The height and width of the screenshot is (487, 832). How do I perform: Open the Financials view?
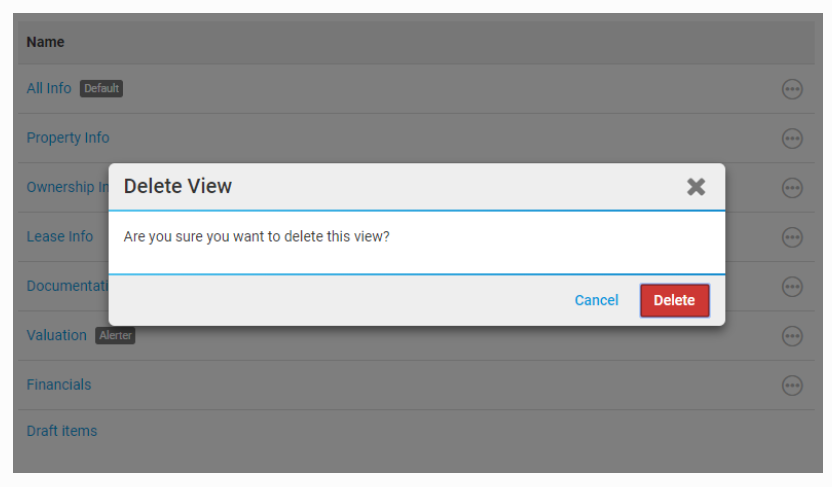pyautogui.click(x=58, y=384)
